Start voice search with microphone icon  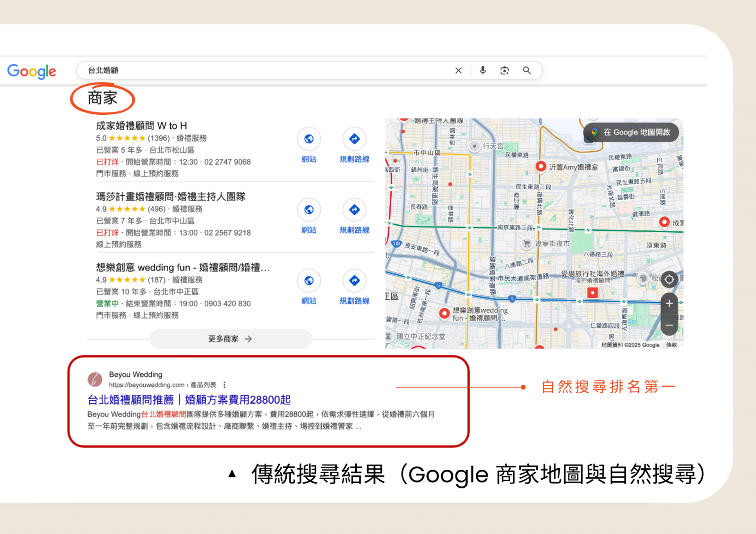coord(482,70)
